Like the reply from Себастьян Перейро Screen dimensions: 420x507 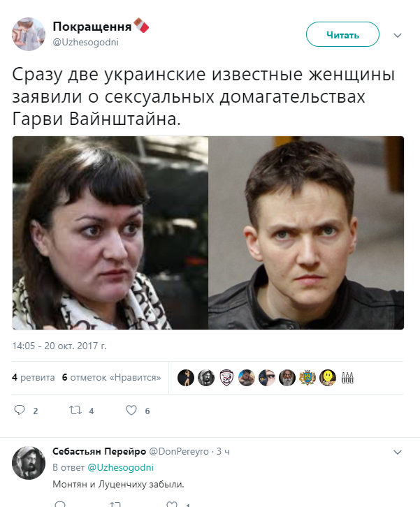point(171,504)
